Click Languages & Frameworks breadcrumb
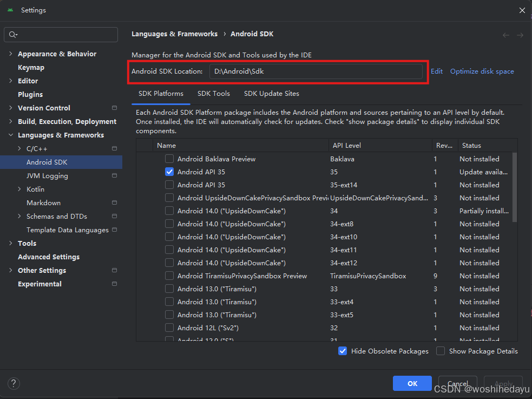Image resolution: width=532 pixels, height=399 pixels. click(174, 34)
